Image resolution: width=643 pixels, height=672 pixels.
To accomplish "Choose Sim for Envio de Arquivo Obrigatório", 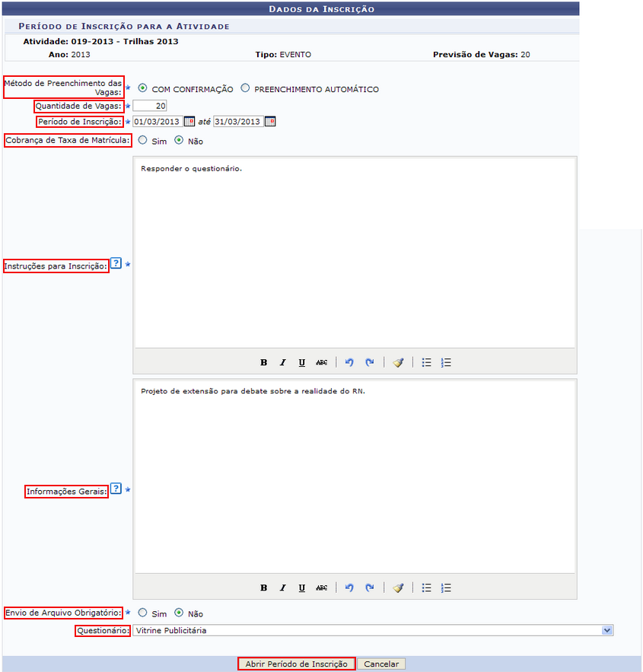I will 142,612.
